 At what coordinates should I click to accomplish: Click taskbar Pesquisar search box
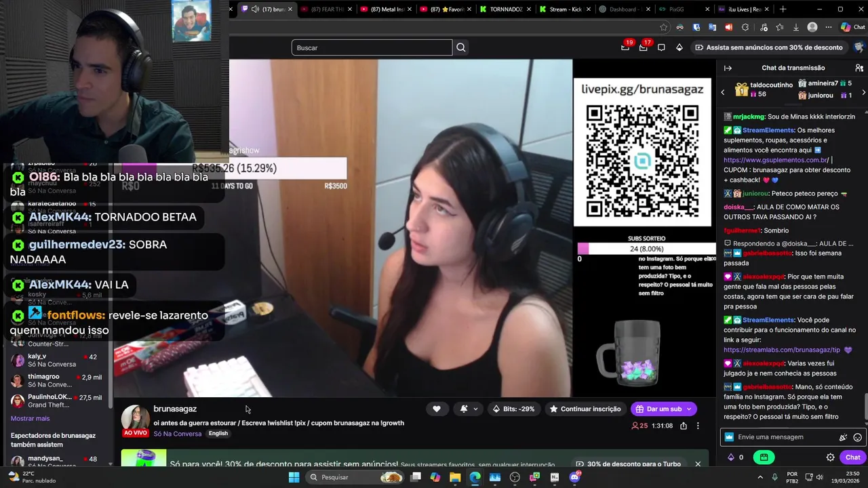355,477
